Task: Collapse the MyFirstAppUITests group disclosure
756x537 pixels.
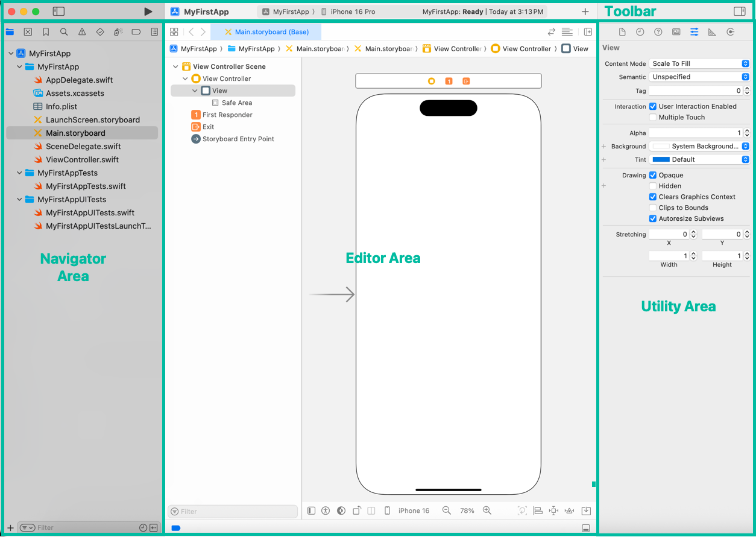Action: pyautogui.click(x=19, y=199)
